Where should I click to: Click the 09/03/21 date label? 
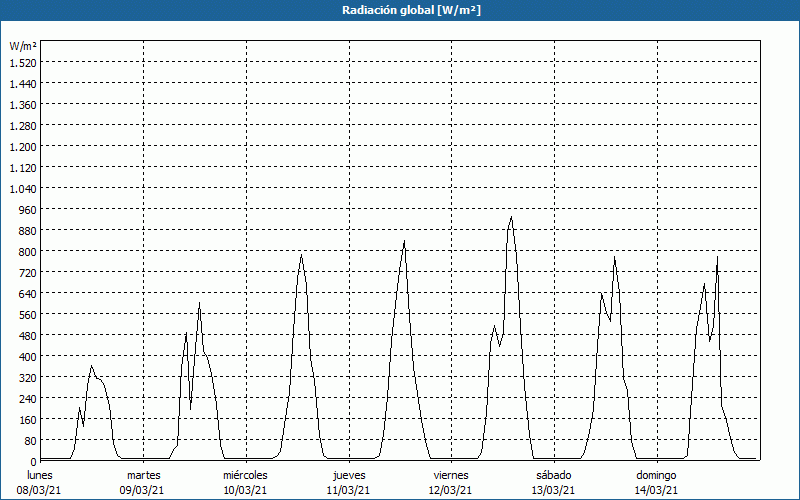pyautogui.click(x=142, y=490)
